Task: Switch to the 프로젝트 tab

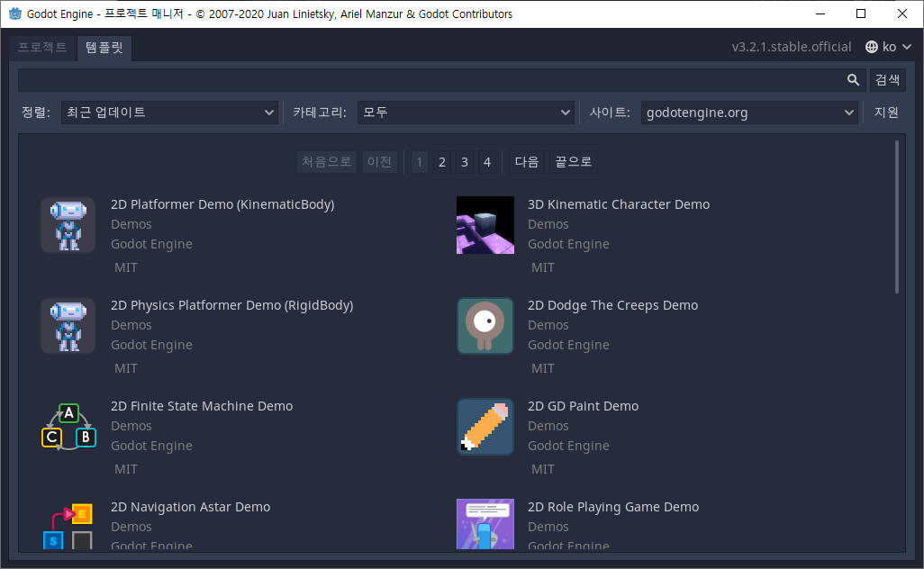Action: [41, 47]
